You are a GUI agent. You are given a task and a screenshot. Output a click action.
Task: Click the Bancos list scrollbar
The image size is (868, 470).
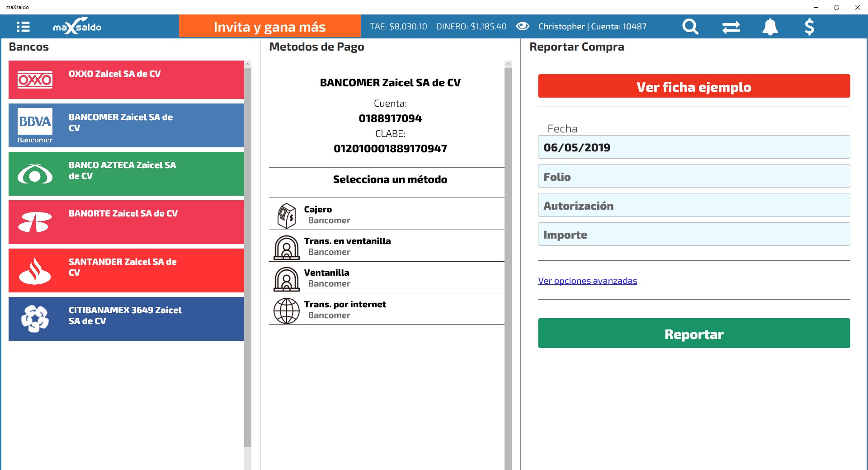coord(248,258)
